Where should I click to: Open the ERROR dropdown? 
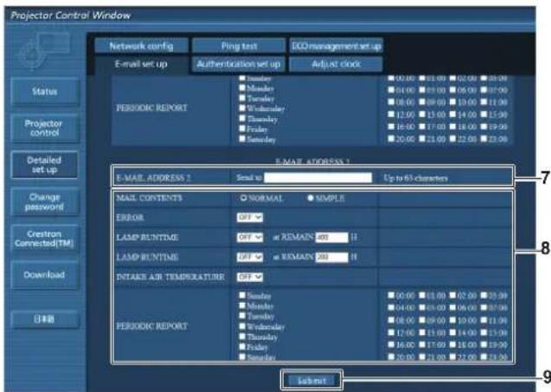pos(249,217)
